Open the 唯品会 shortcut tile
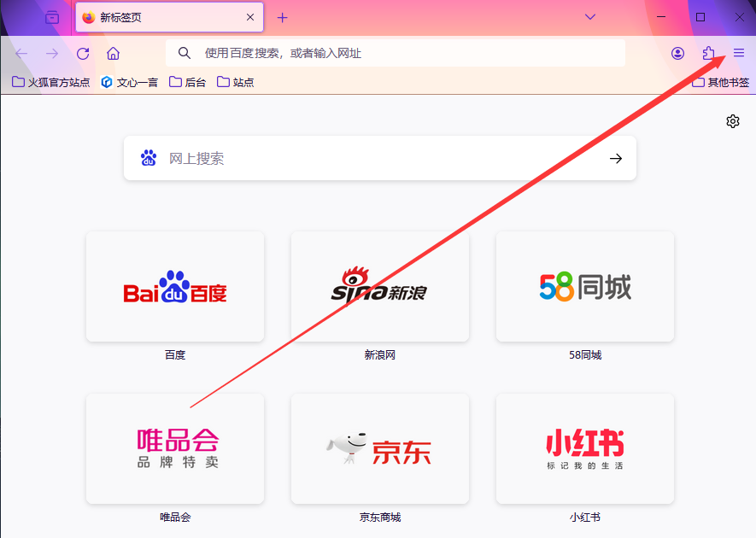 click(x=175, y=449)
